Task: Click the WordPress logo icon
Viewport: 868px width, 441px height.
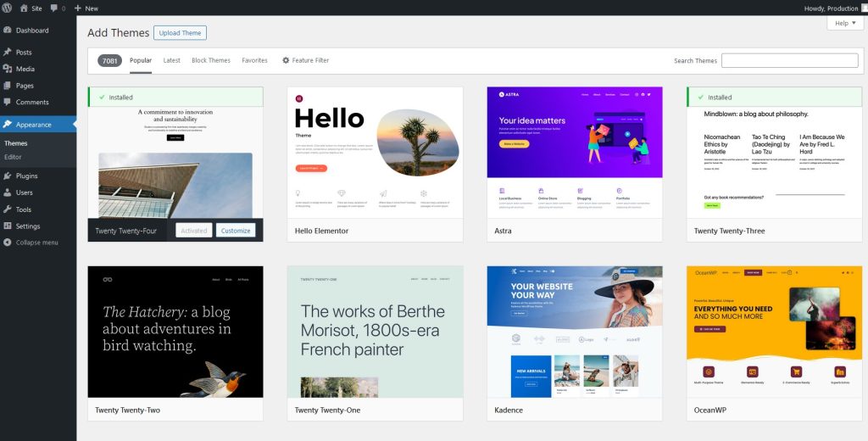Action: [x=7, y=8]
